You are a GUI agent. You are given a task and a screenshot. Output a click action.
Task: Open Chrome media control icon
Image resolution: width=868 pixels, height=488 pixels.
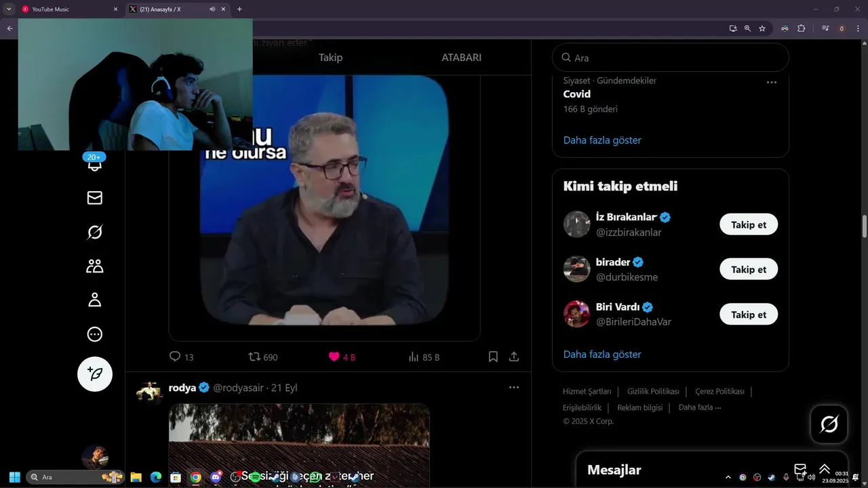pyautogui.click(x=825, y=28)
